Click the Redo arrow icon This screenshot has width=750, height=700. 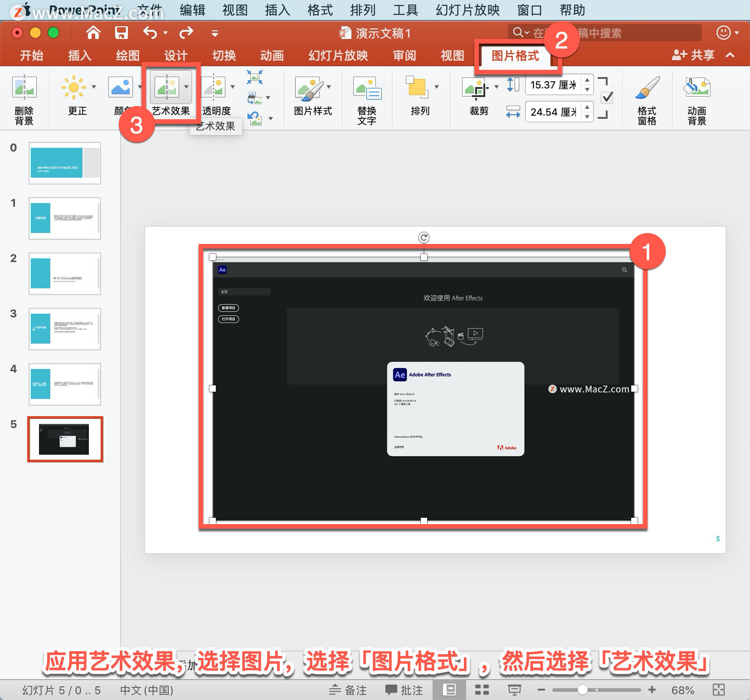click(x=186, y=33)
